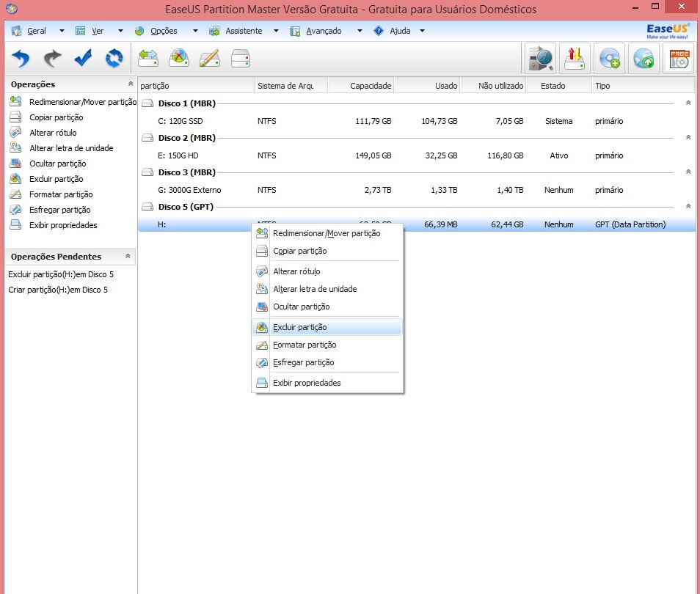
Task: Click the sidebar Ocultar partição icon
Action: (x=15, y=163)
